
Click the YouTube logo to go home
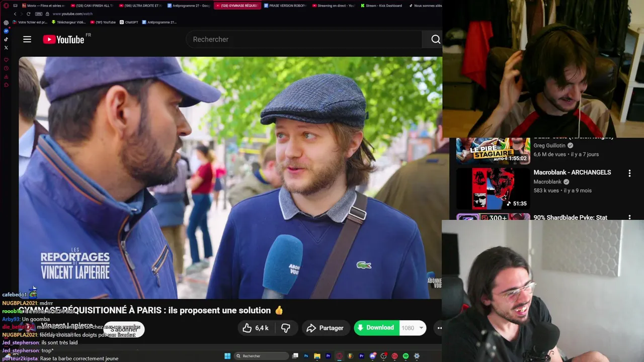tap(63, 39)
